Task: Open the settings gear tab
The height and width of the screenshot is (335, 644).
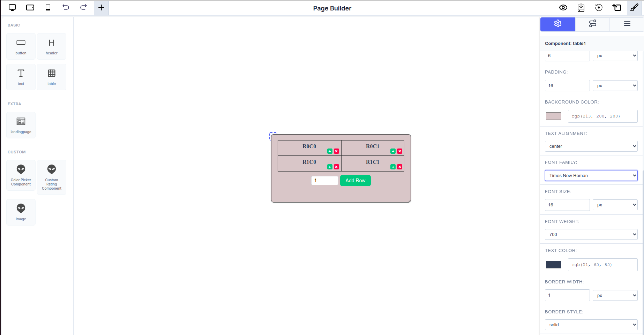Action: pos(557,24)
